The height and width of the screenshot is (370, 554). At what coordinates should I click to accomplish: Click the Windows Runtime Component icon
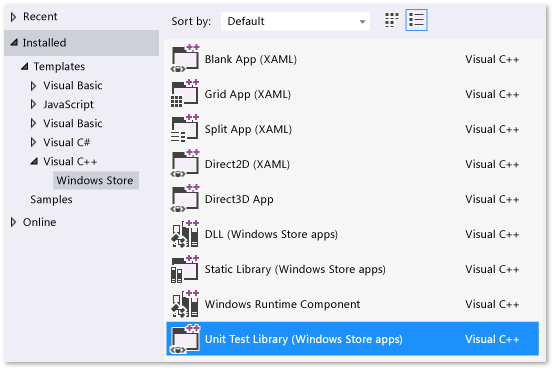pyautogui.click(x=185, y=303)
